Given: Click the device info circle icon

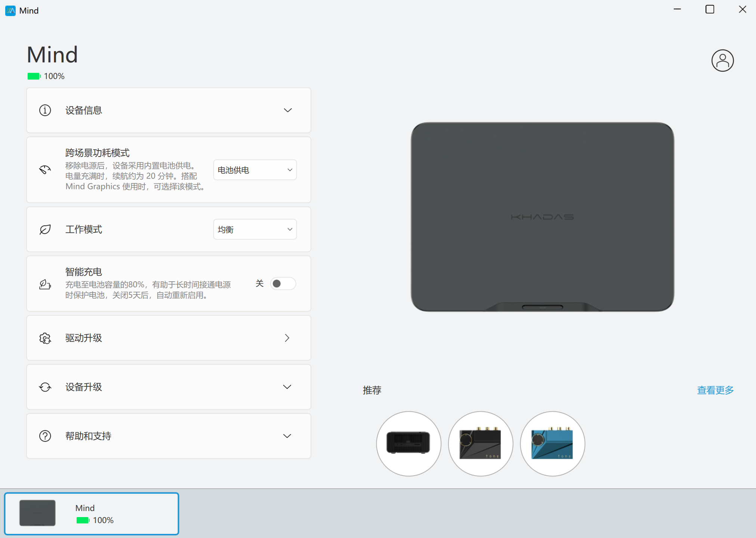Looking at the screenshot, I should pyautogui.click(x=45, y=110).
